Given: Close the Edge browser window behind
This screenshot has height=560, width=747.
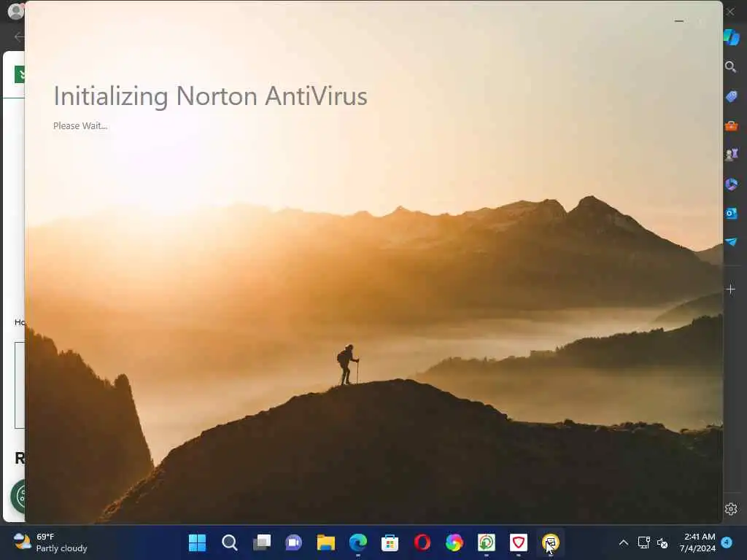Looking at the screenshot, I should [730, 12].
